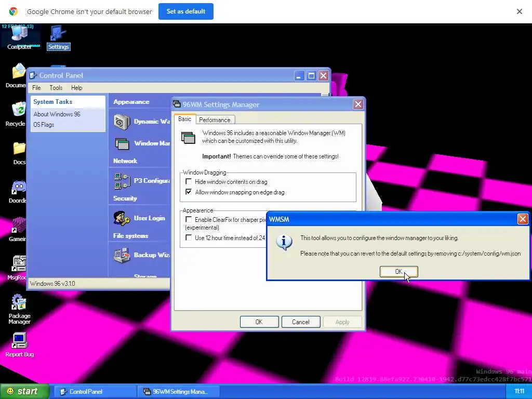Enable Hide window contents on drag

(x=189, y=181)
